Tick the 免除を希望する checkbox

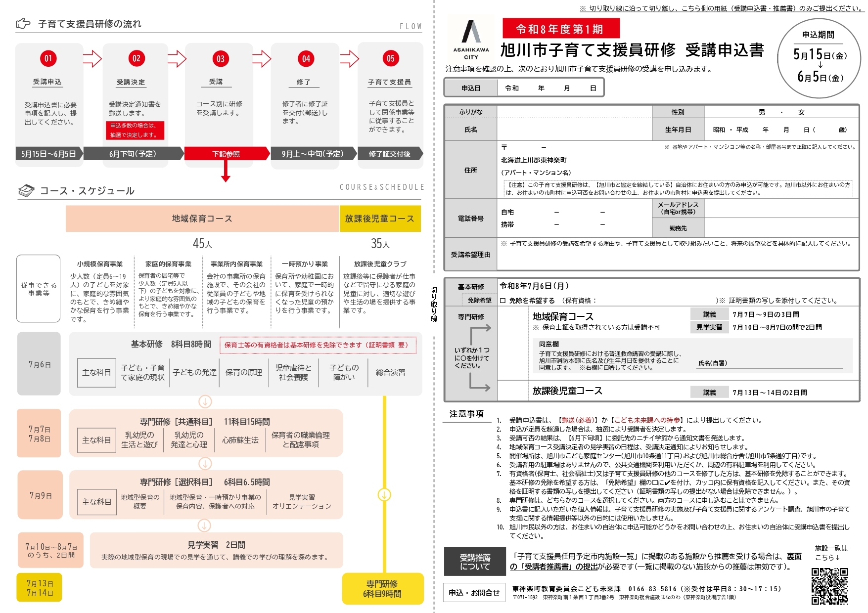(x=503, y=301)
